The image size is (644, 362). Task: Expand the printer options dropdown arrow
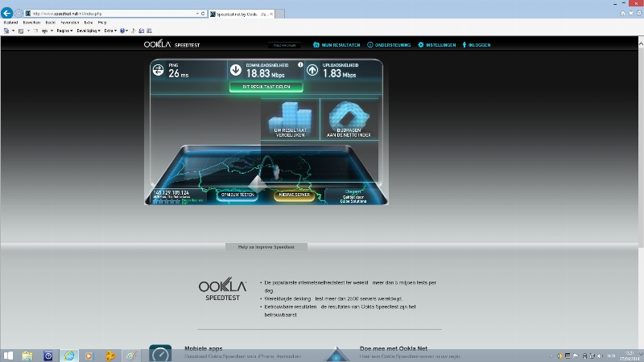click(x=52, y=31)
